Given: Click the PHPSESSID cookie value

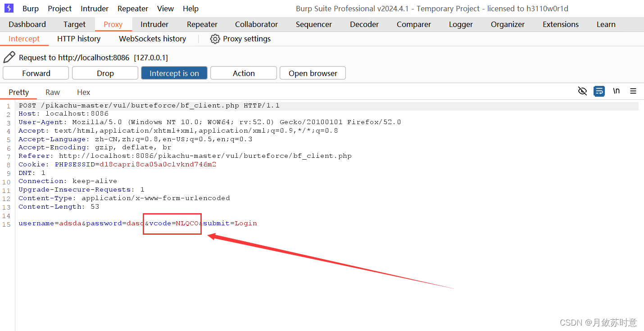Looking at the screenshot, I should (158, 164).
